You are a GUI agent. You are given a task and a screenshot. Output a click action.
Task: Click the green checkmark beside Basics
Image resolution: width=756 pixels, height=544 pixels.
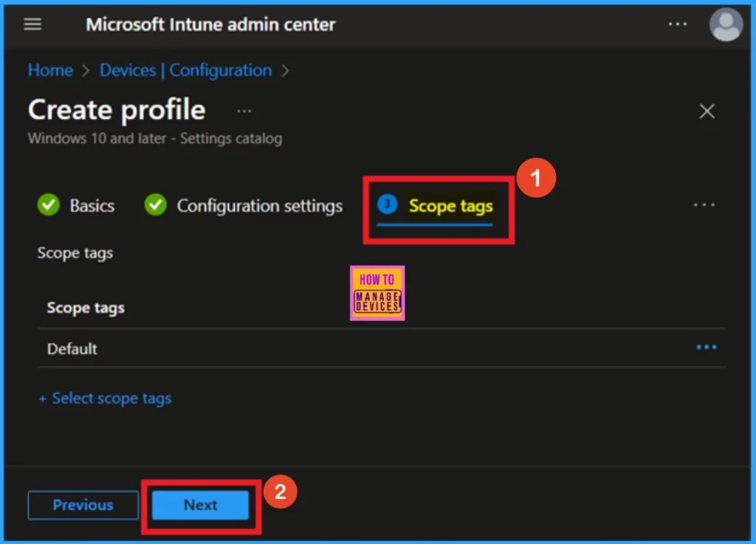49,205
